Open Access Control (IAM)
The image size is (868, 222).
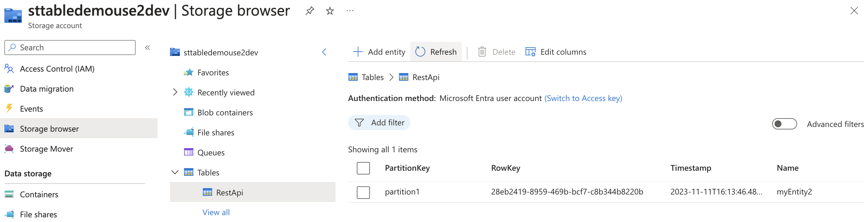[57, 69]
